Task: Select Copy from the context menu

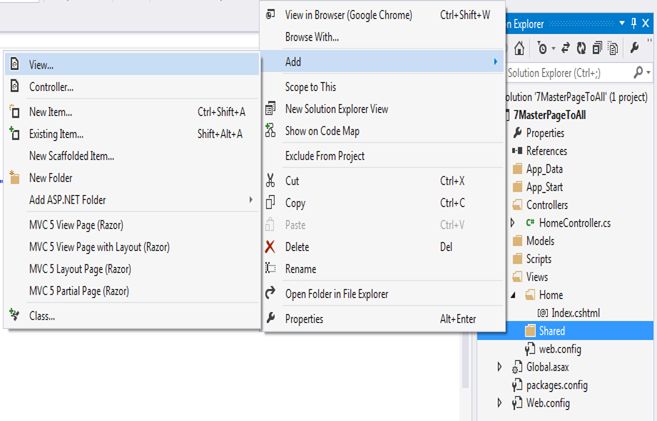Action: [383, 203]
